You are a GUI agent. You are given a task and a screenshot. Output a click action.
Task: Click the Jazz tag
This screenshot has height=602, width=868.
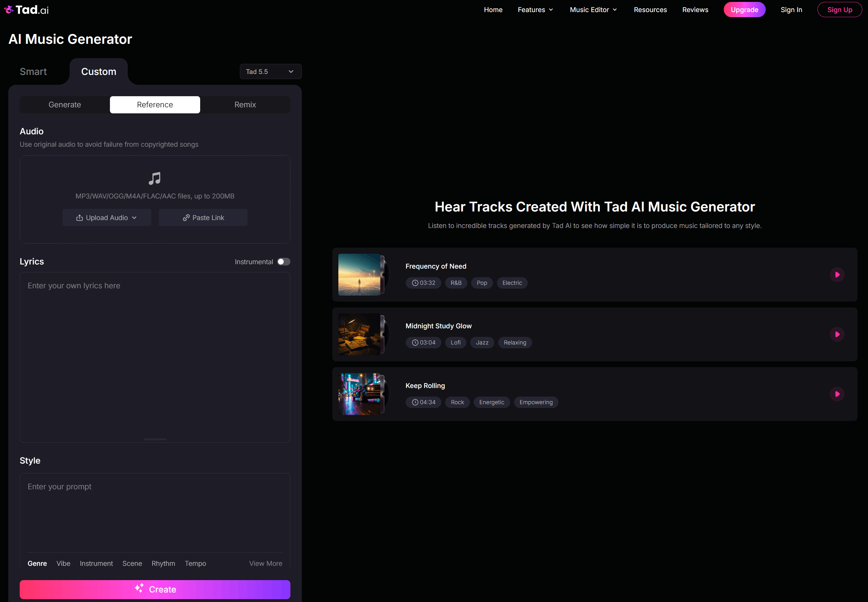(482, 343)
